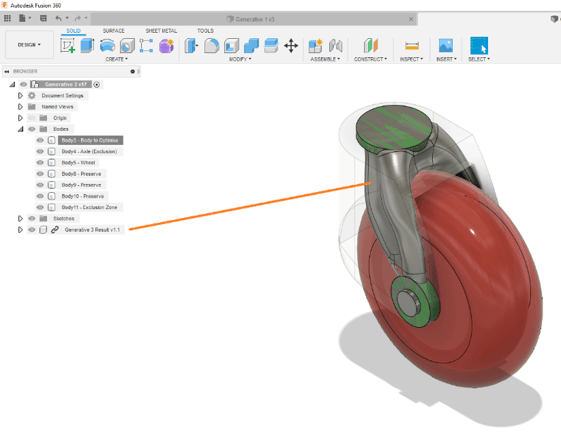Image resolution: width=561 pixels, height=436 pixels.
Task: Select the Hole tool
Action: click(127, 46)
